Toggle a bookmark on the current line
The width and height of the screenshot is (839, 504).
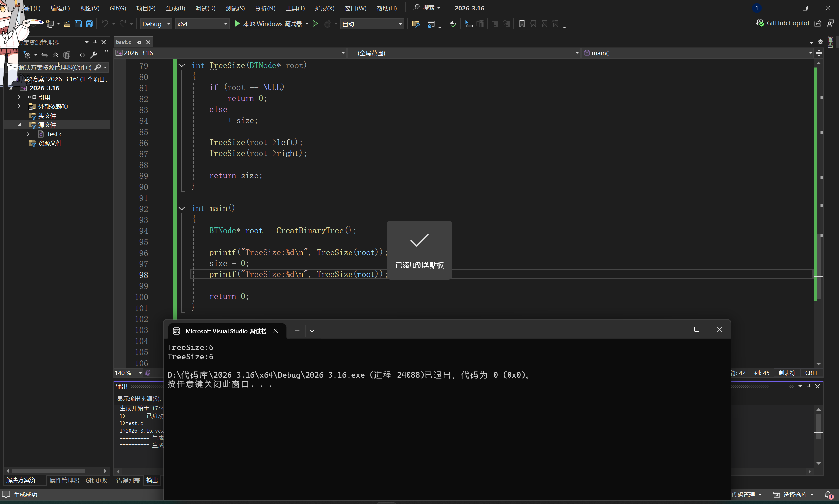[522, 24]
